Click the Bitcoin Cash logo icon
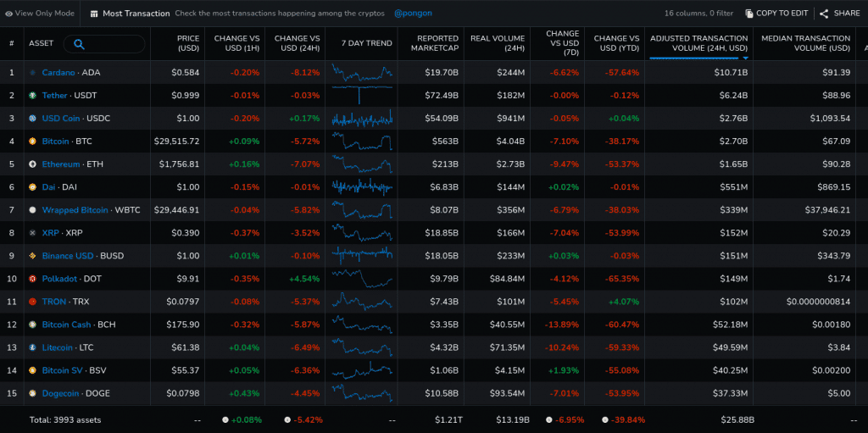Screen dimensions: 868x433 (x=32, y=325)
